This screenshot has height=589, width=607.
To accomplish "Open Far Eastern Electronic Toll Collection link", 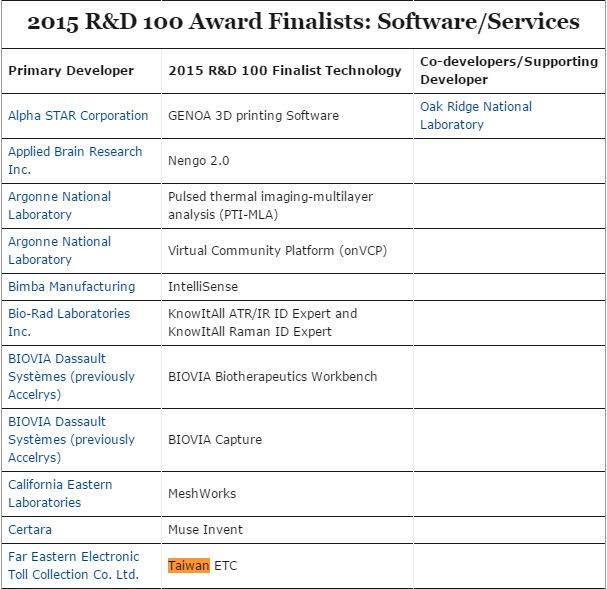I will (74, 565).
